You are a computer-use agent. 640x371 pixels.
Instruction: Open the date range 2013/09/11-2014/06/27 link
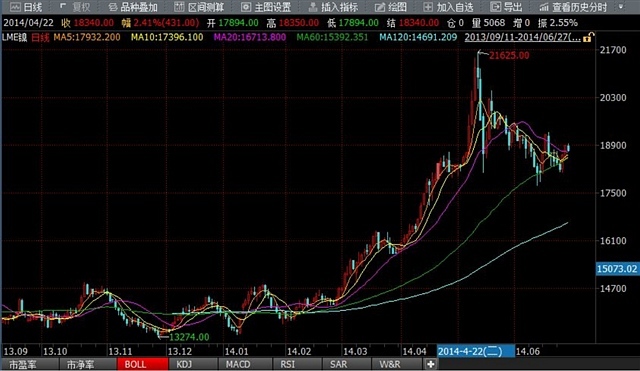[x=522, y=38]
